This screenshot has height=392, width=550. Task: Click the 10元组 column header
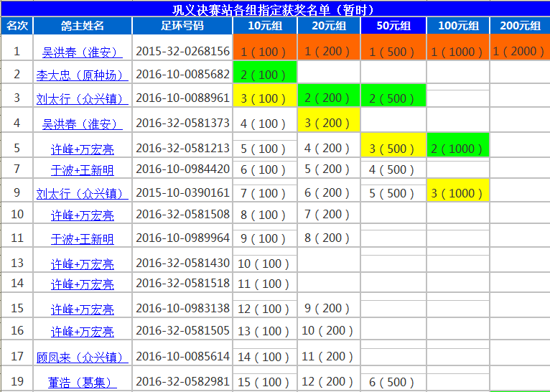pyautogui.click(x=264, y=26)
